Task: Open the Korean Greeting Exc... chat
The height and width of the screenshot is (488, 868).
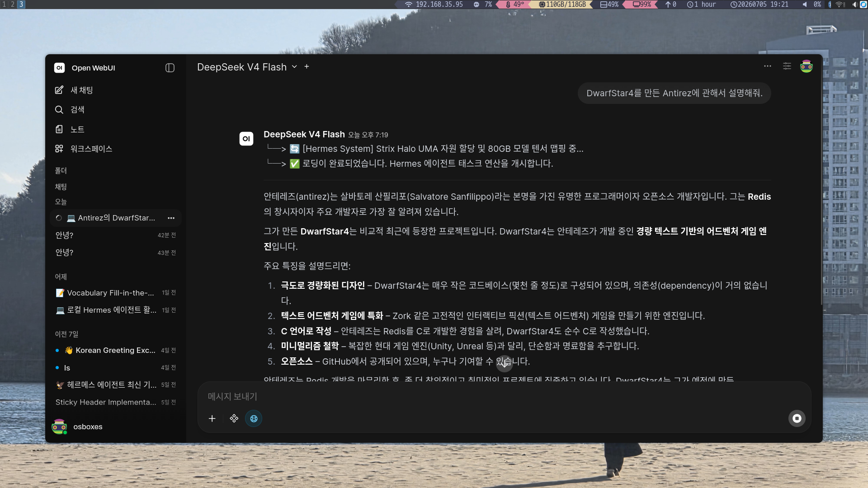Action: (x=116, y=350)
